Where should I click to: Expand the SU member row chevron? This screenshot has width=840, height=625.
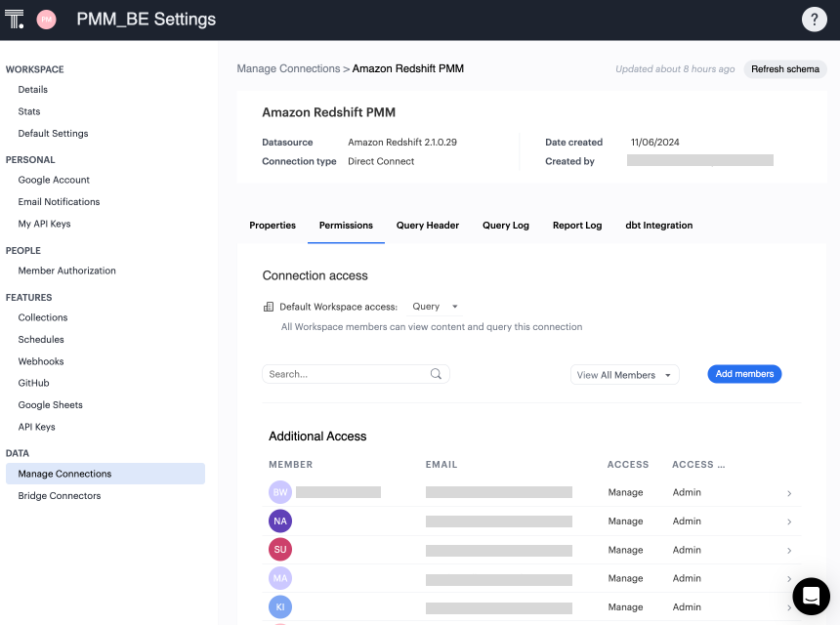pos(789,551)
